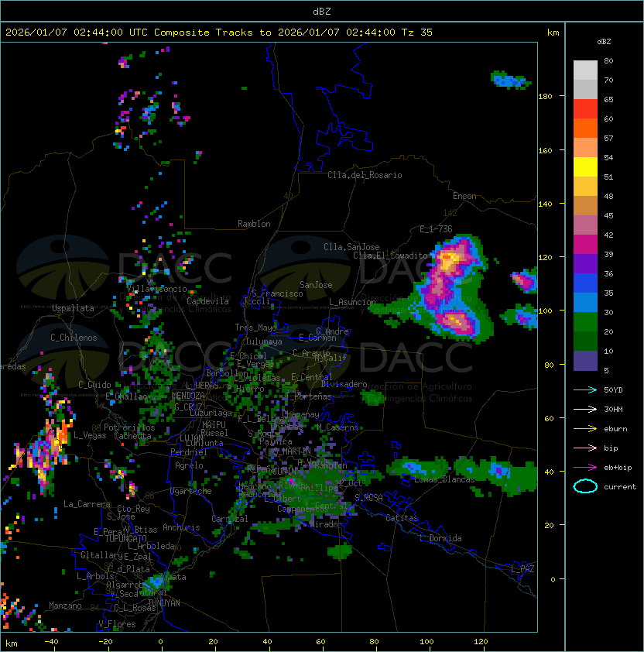Click the -40 tick label on bottom axis
The width and height of the screenshot is (644, 652).
coord(52,642)
